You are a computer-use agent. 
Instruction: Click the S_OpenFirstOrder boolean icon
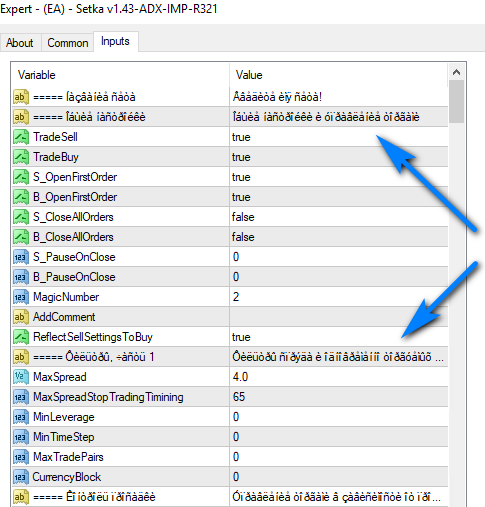coord(21,177)
